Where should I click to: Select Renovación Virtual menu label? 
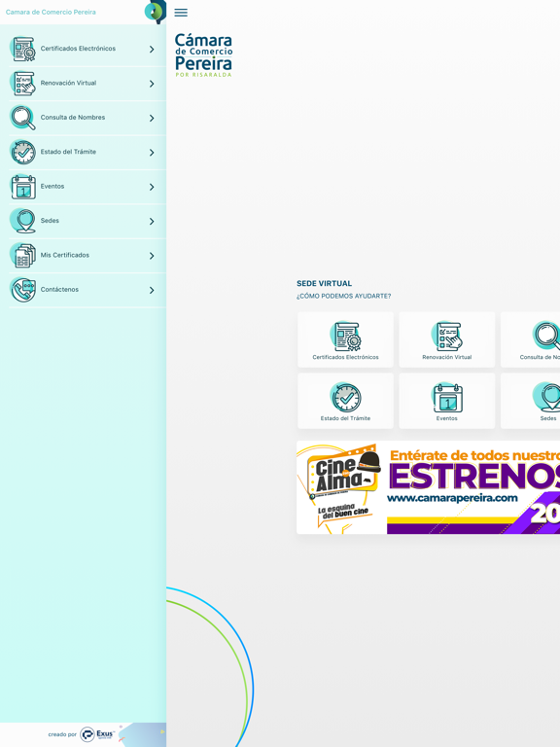click(69, 83)
